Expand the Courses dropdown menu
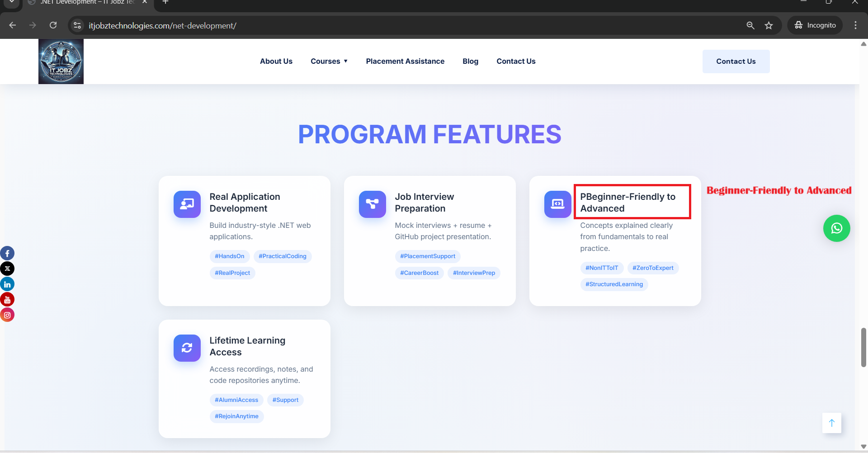The height and width of the screenshot is (453, 868). 329,61
